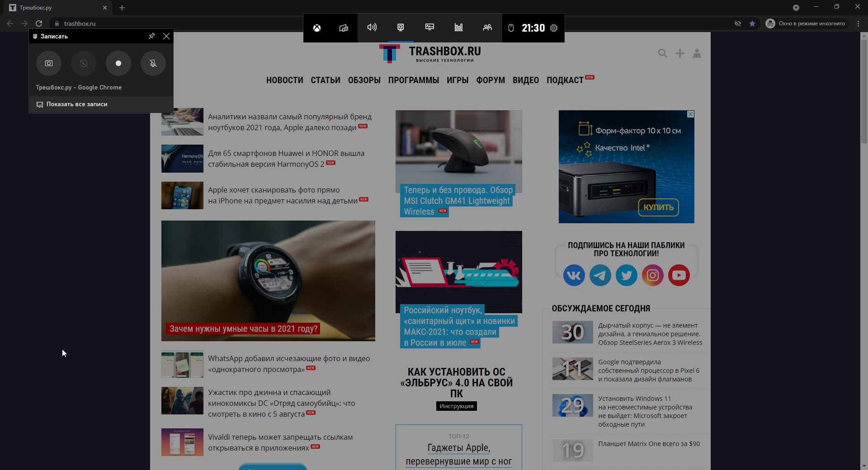Open the Audio widget in the Game Bar
The image size is (868, 470).
pos(372,28)
